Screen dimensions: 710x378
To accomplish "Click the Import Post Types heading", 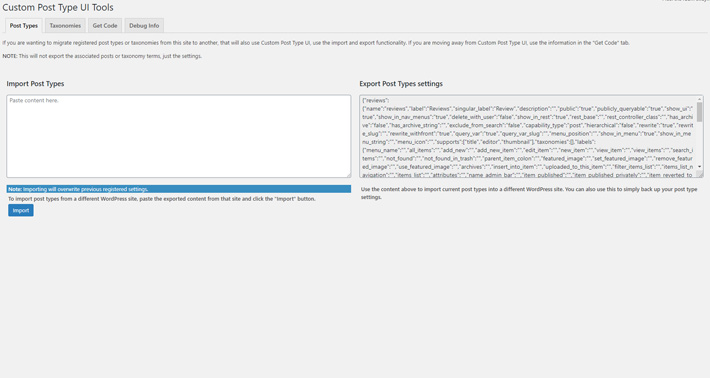I will tap(35, 84).
